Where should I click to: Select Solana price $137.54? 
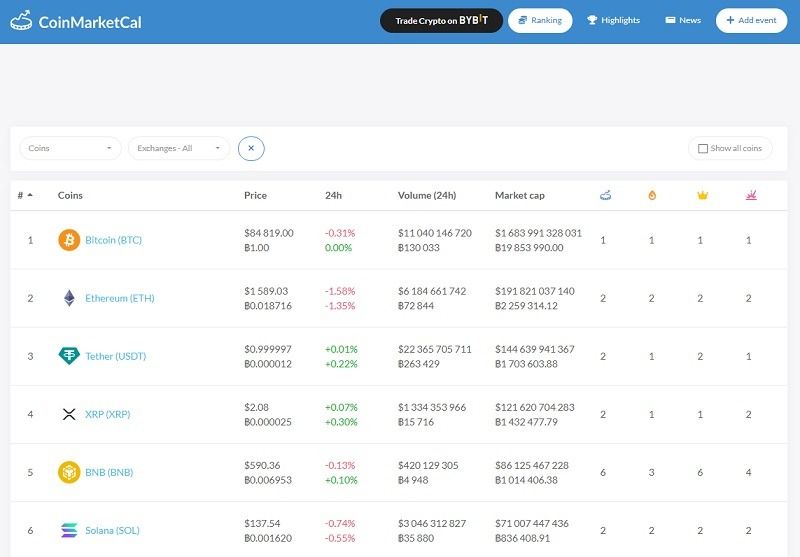262,524
